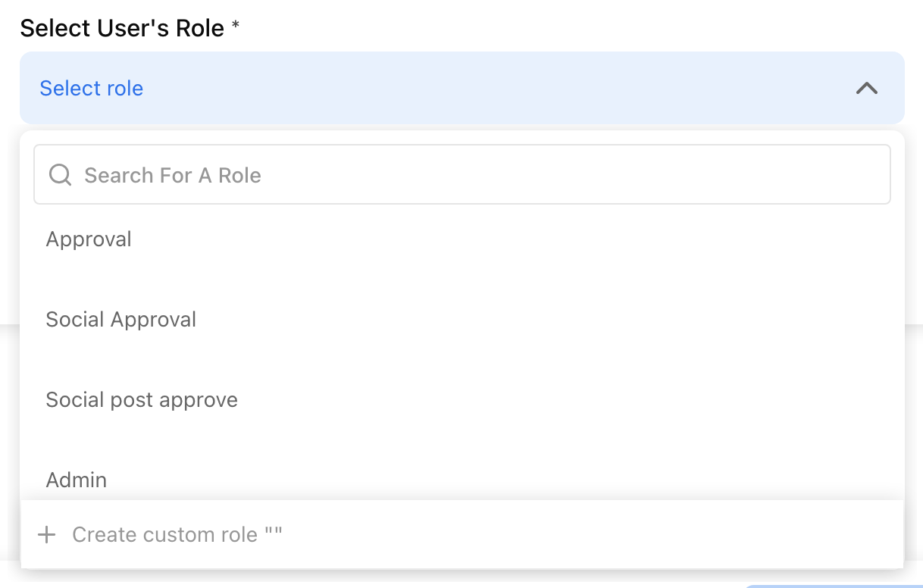Focus the Search For A Role field

coord(461,175)
